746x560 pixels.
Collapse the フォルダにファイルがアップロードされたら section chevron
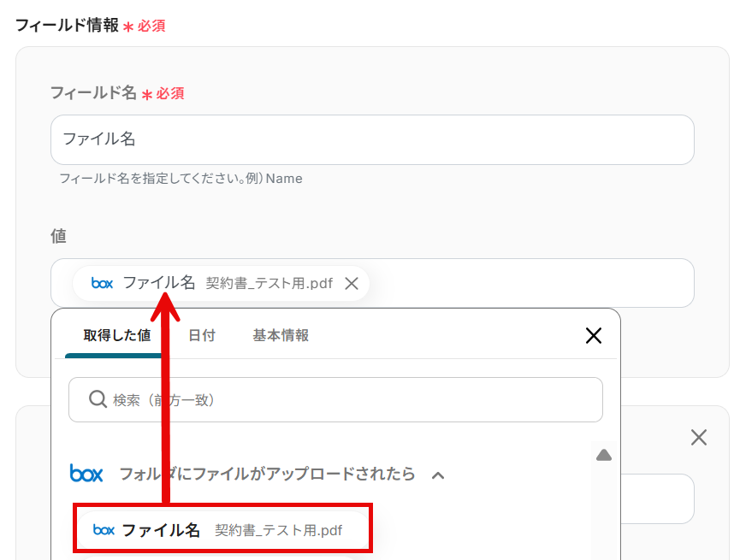click(438, 475)
